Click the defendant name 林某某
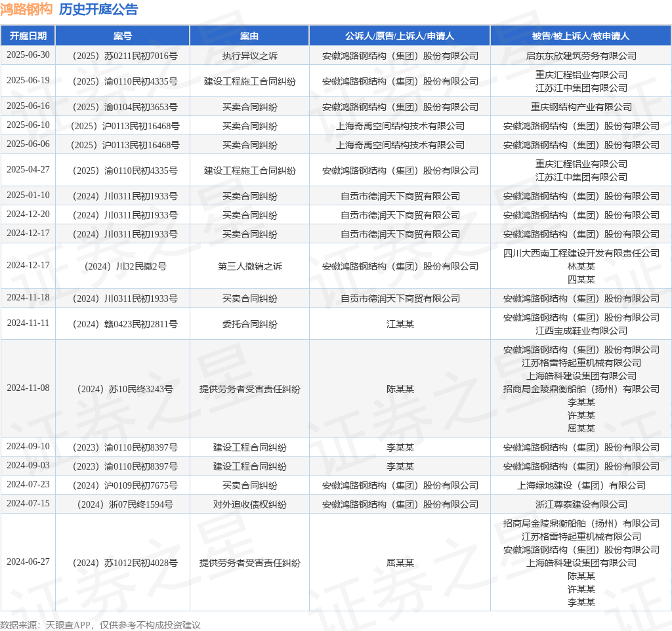This screenshot has width=672, height=631. [581, 266]
